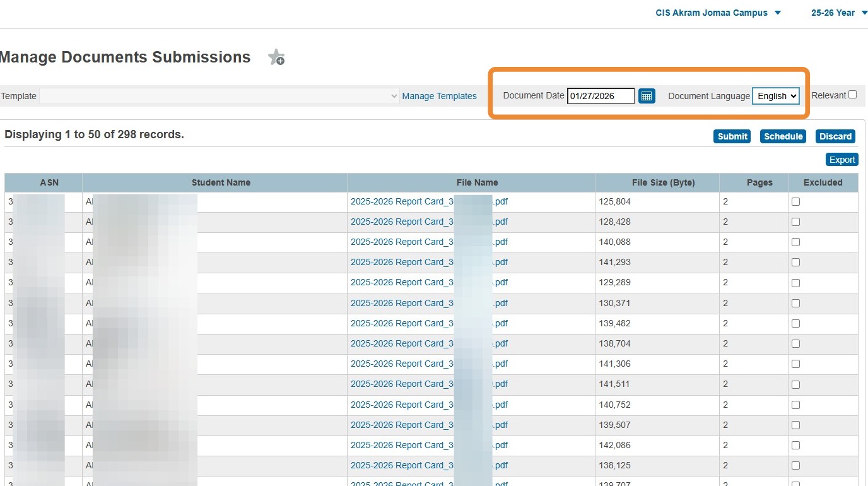Expand the Document Language dropdown

(x=776, y=96)
